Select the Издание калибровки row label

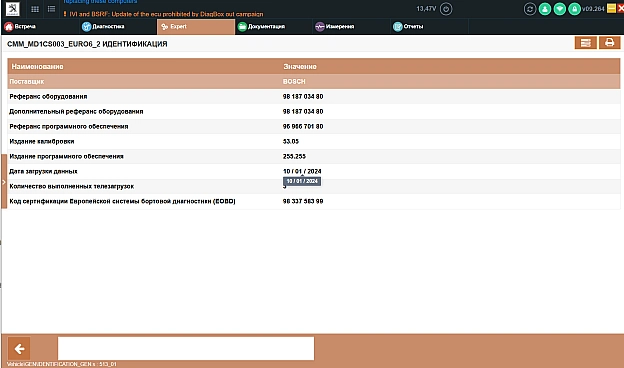42,142
